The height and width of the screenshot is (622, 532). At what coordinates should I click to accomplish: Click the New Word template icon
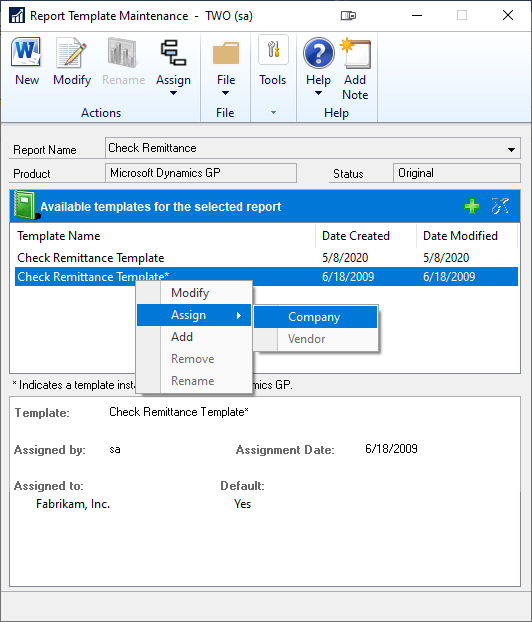point(26,52)
